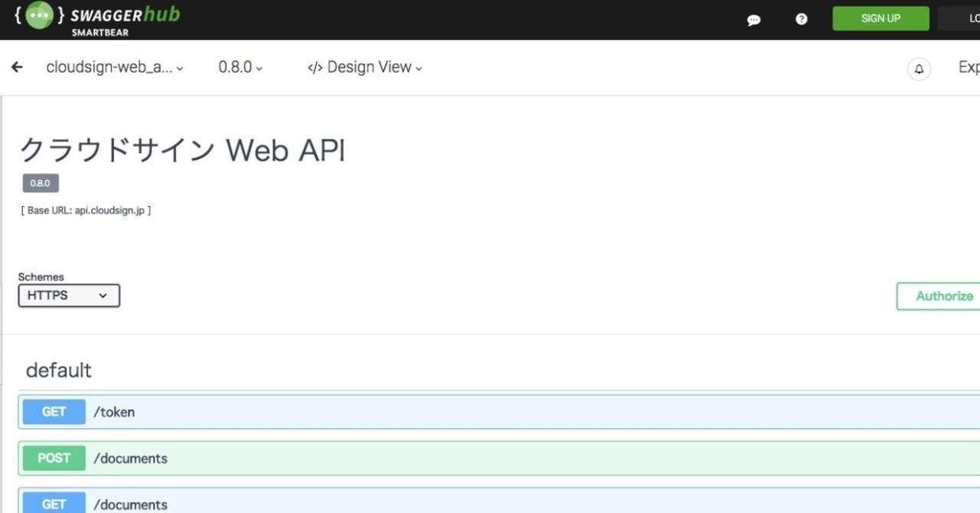This screenshot has height=513, width=980.
Task: Expand the POST /documents operation
Action: [x=499, y=458]
